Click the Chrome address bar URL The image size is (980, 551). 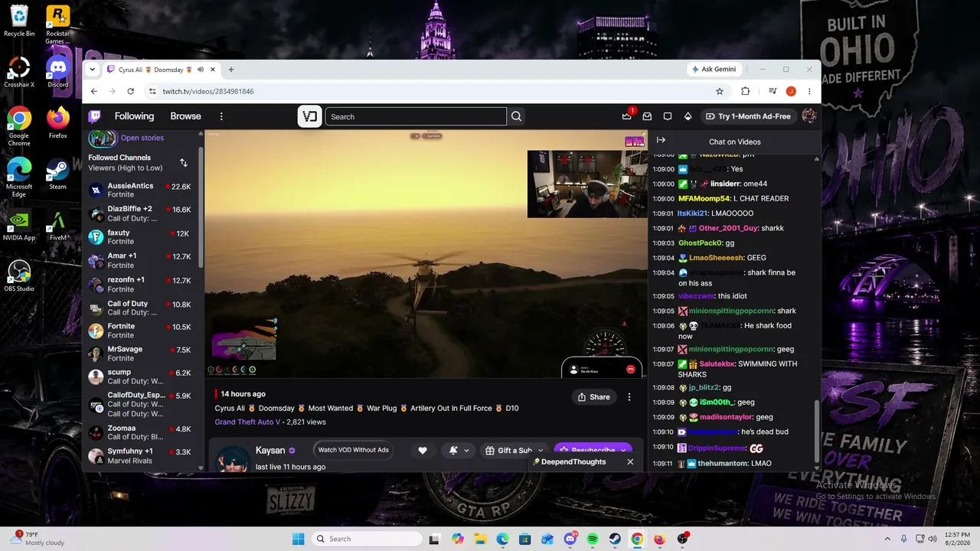[x=208, y=91]
